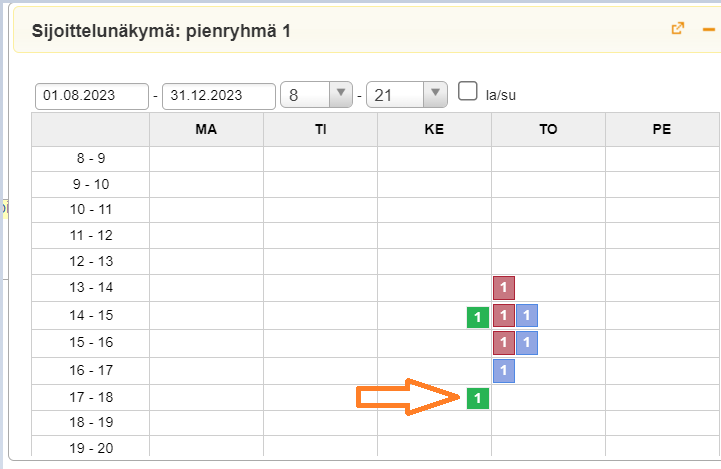Select the PE column header
This screenshot has height=469, width=721.
tap(661, 129)
